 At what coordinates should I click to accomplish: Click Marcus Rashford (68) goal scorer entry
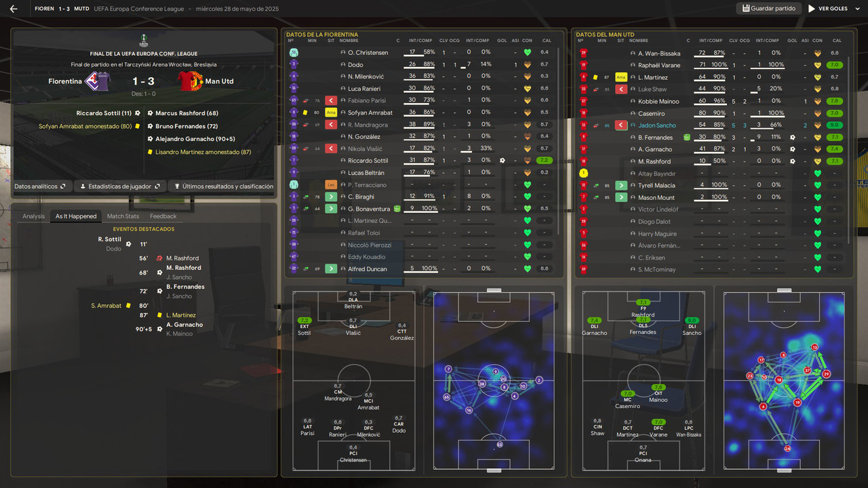click(186, 113)
